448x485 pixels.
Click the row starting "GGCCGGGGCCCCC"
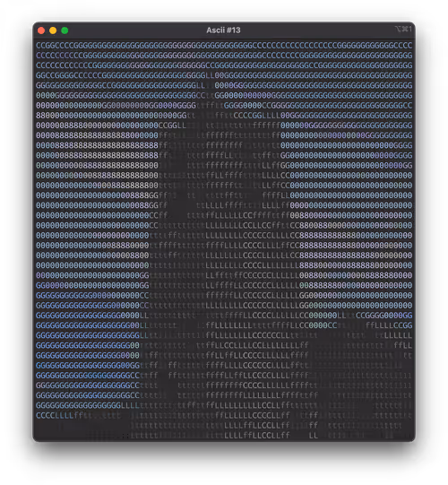(x=224, y=75)
